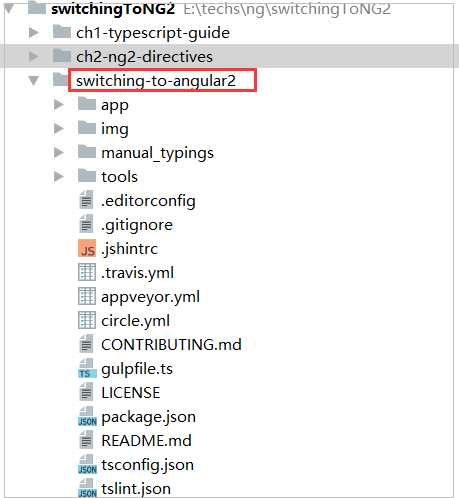Select the app folder name
The width and height of the screenshot is (459, 498).
tap(115, 106)
